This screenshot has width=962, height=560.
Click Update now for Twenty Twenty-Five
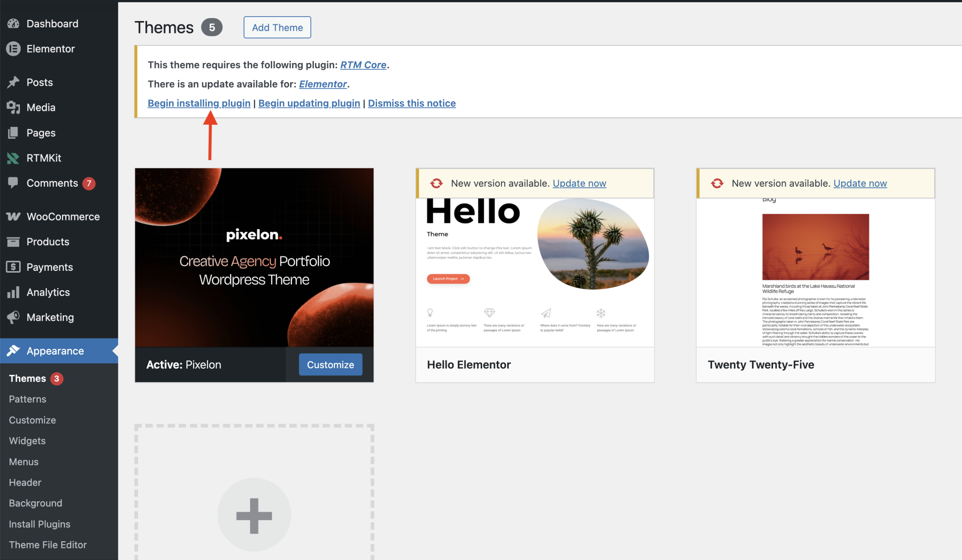tap(860, 184)
